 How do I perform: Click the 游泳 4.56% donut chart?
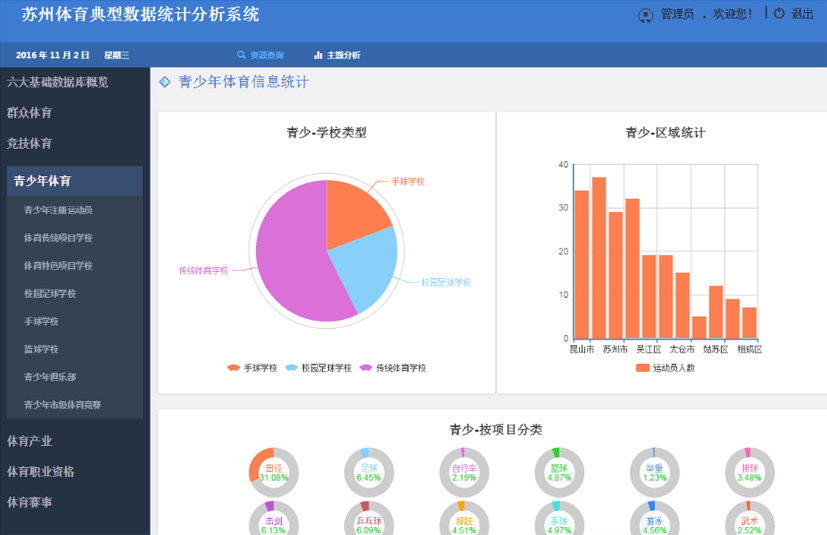point(655,518)
